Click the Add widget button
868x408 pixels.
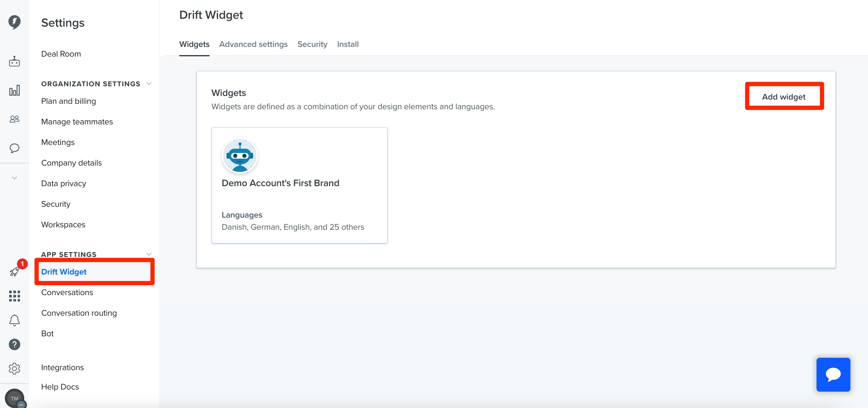[784, 97]
